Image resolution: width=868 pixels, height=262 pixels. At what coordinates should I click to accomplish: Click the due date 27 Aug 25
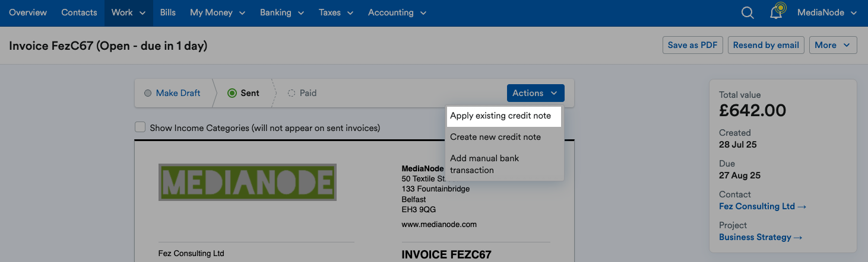tap(740, 175)
